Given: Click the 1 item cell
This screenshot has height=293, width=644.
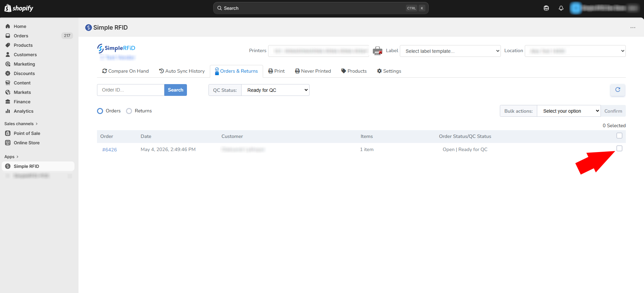Looking at the screenshot, I should 367,149.
